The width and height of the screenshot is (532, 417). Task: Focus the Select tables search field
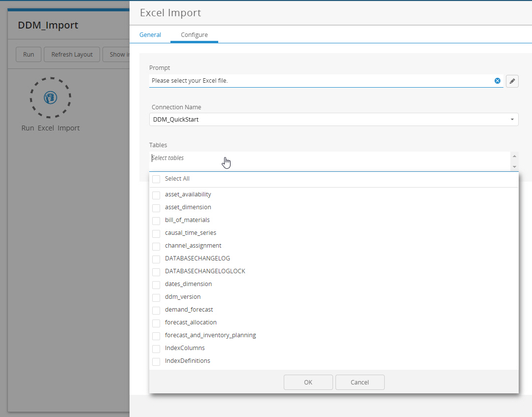pos(330,161)
